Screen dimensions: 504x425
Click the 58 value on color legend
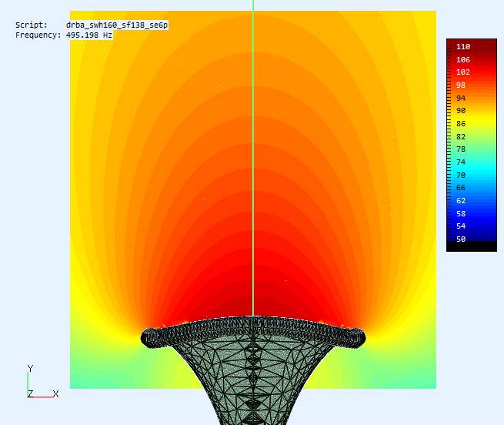click(x=461, y=213)
